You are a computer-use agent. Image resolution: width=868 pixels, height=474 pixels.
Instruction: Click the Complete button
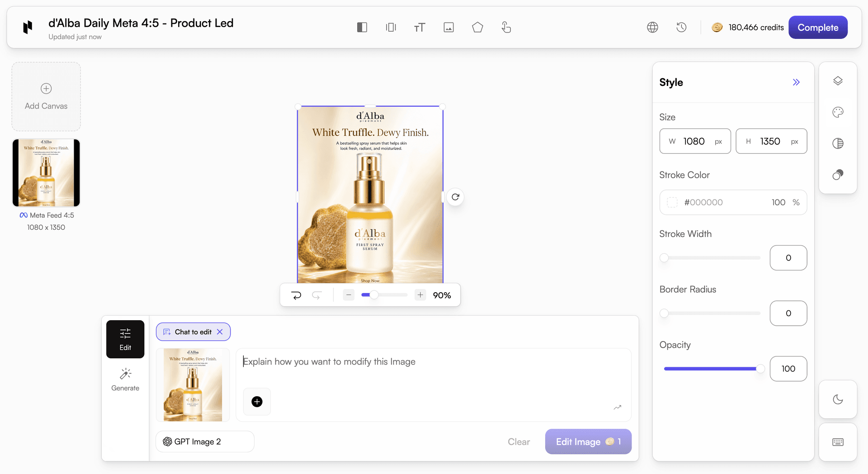(818, 28)
